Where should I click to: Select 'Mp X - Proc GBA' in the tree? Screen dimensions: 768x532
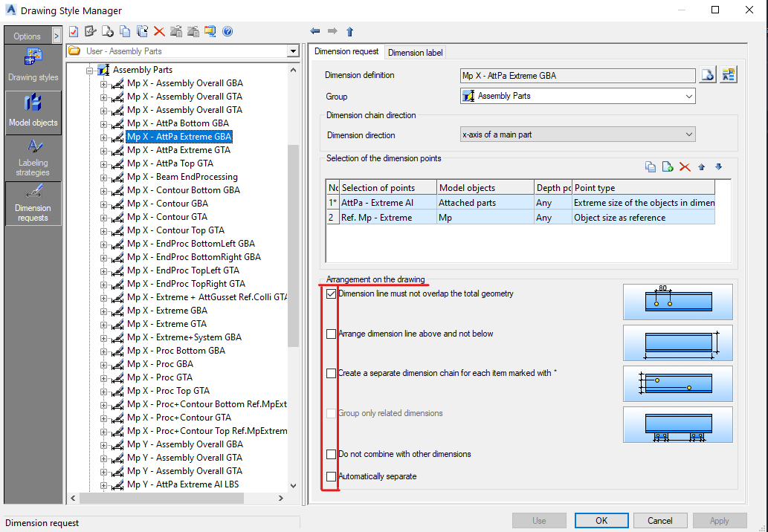point(160,363)
